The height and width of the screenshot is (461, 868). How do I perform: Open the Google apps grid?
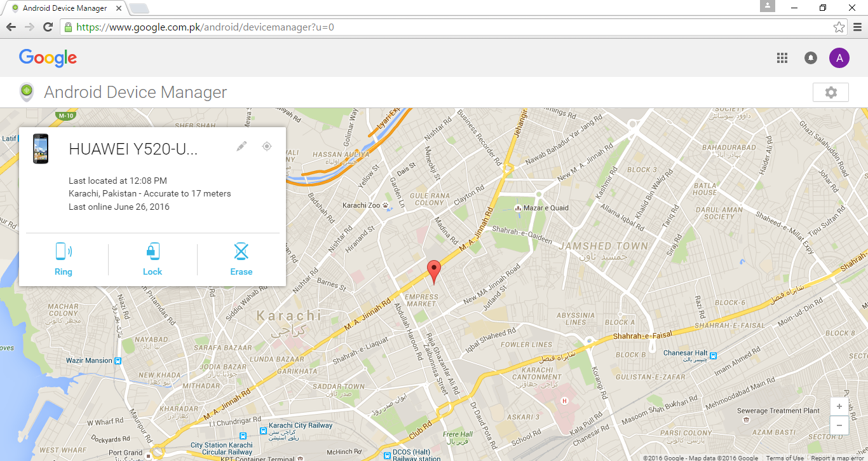click(x=782, y=58)
